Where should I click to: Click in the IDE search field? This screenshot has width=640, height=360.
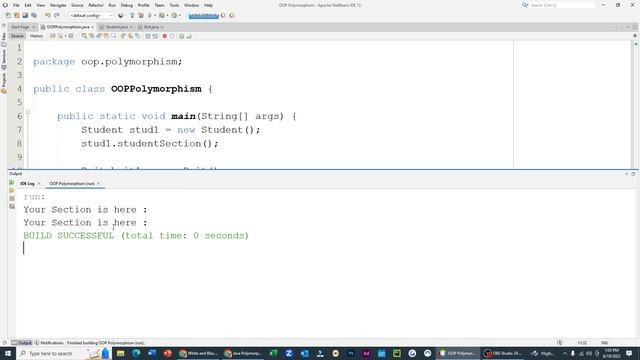562,5
